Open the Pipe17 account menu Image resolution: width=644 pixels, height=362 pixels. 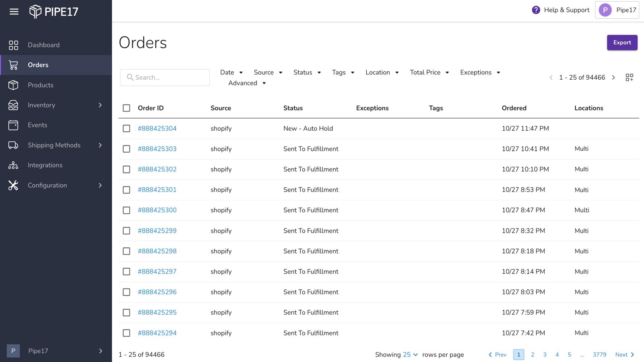pyautogui.click(x=617, y=10)
